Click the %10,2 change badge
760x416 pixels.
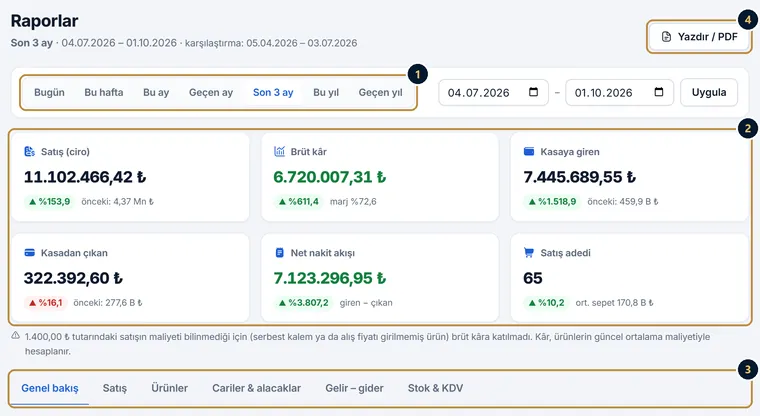(x=546, y=303)
